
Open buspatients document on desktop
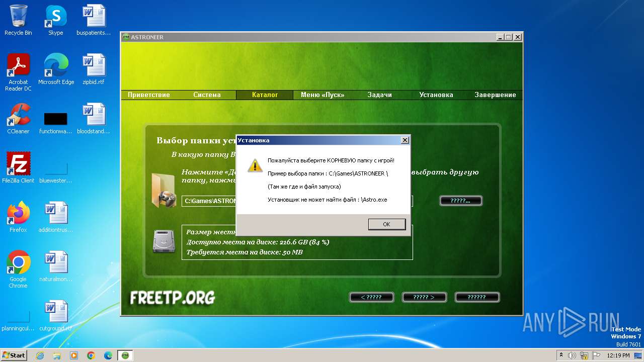(x=94, y=20)
